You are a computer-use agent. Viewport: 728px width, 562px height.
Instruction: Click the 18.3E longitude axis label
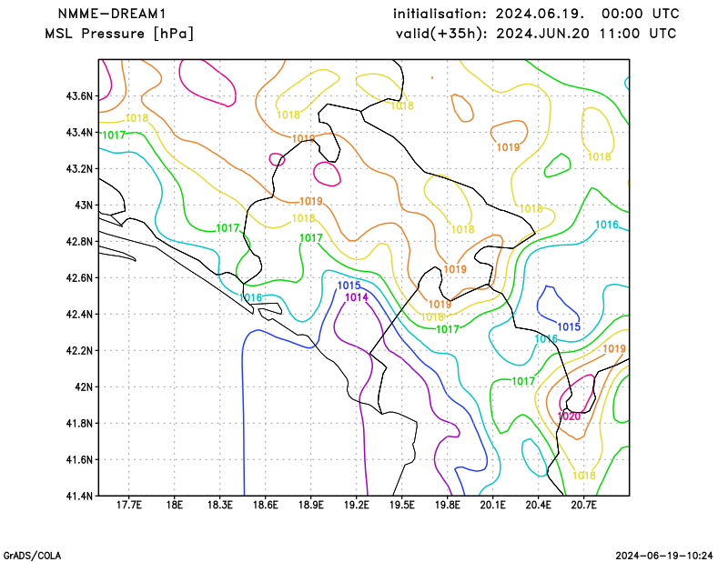pos(219,505)
